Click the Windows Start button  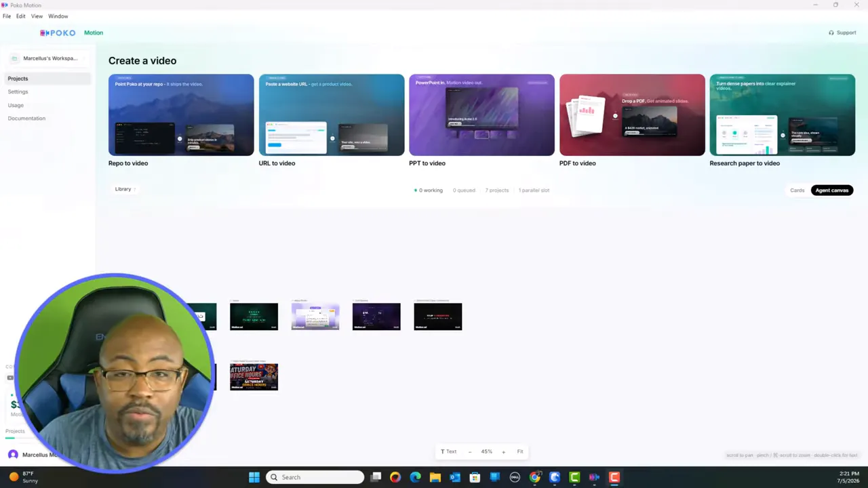pyautogui.click(x=254, y=477)
